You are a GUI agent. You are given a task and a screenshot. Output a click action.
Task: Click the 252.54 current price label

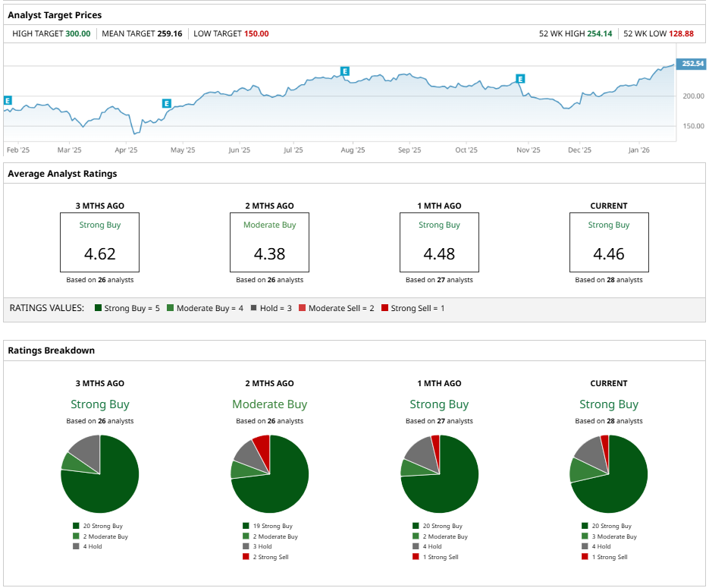692,64
